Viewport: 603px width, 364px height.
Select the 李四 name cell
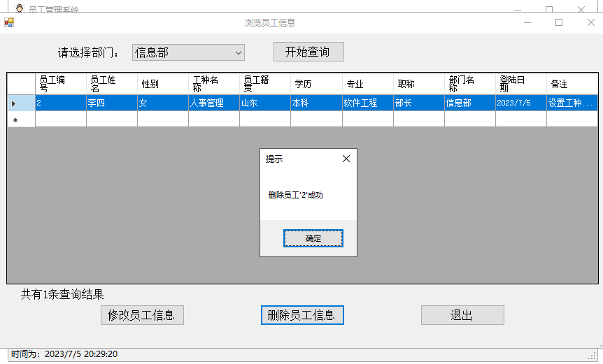pos(111,103)
